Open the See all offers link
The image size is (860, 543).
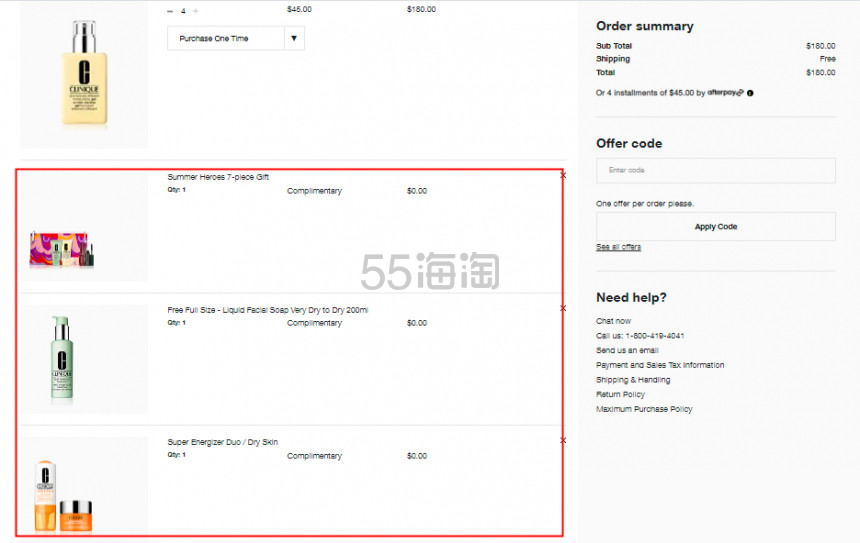[x=618, y=247]
